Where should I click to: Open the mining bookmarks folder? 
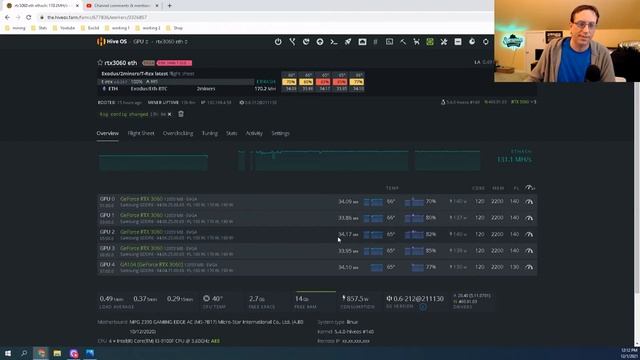tap(15, 28)
